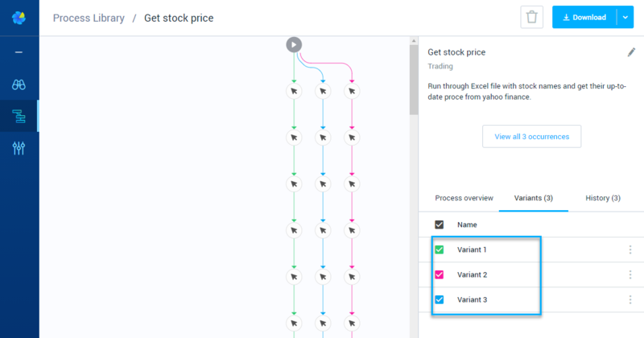The width and height of the screenshot is (644, 338).
Task: Collapse sidebar using the minus icon
Action: 19,52
